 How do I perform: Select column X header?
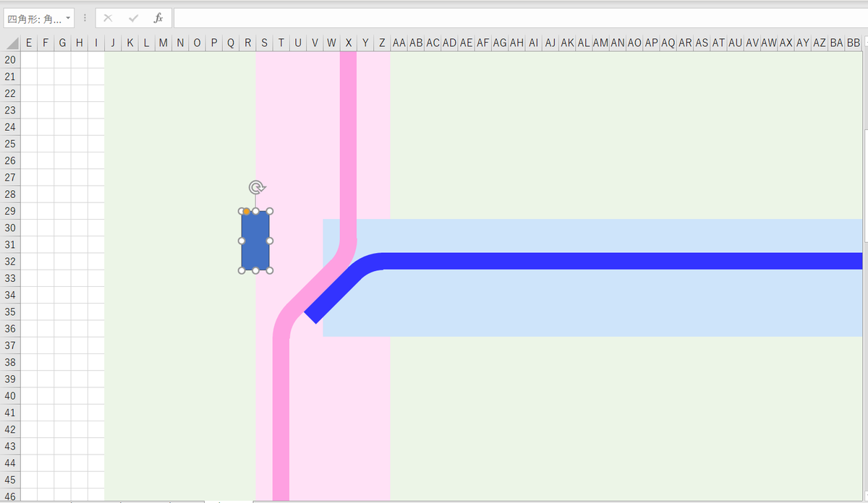pos(349,43)
